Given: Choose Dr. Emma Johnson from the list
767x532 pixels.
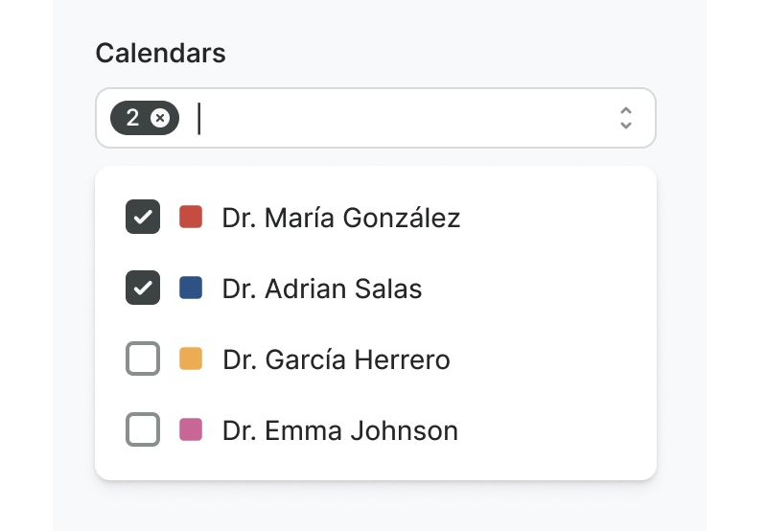Looking at the screenshot, I should pos(340,430).
